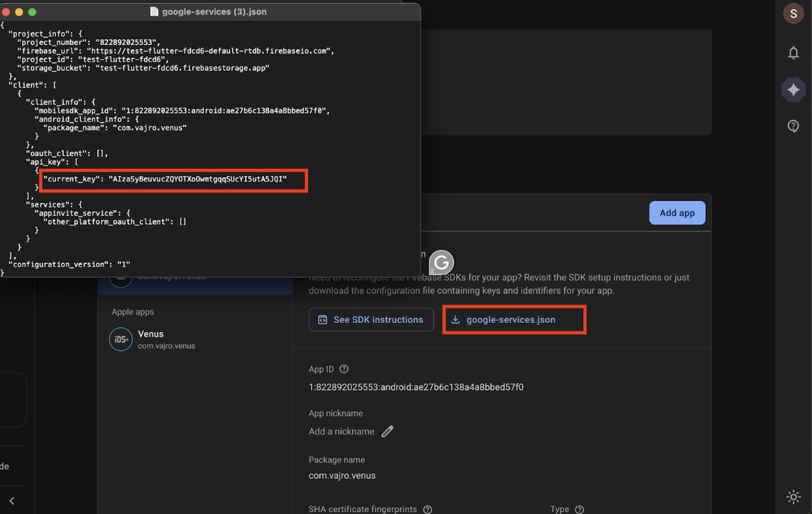Click the storage_bucket line in JSON
Screen dimensions: 812x514
pyautogui.click(x=143, y=68)
